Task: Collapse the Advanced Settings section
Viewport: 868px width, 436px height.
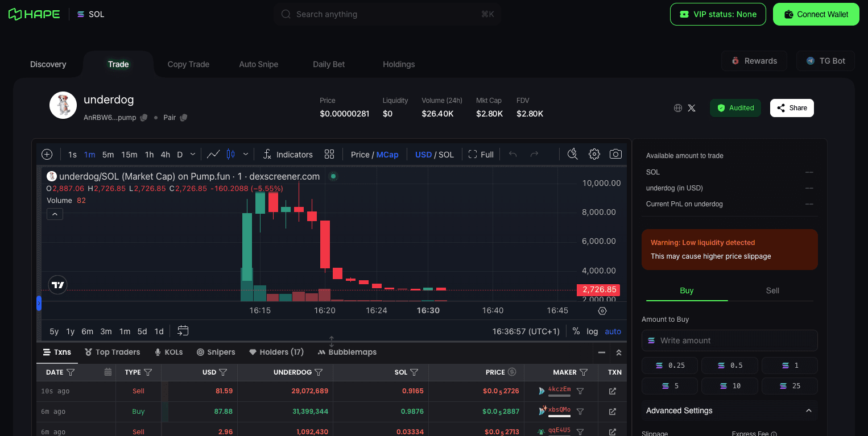Action: tap(809, 410)
